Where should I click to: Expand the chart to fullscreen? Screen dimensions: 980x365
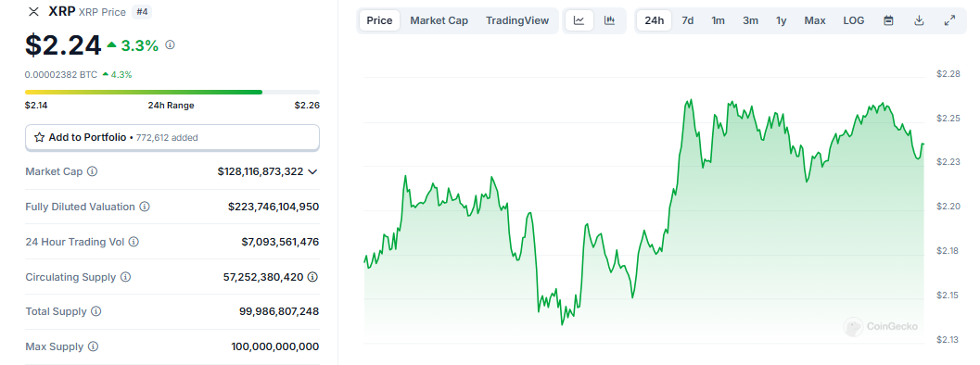click(949, 20)
